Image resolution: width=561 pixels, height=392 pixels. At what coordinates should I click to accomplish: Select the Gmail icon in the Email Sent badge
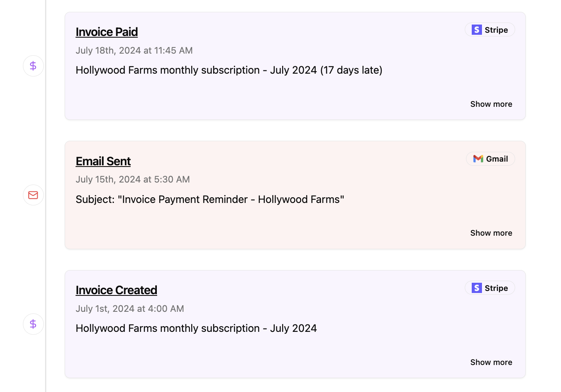pos(478,159)
